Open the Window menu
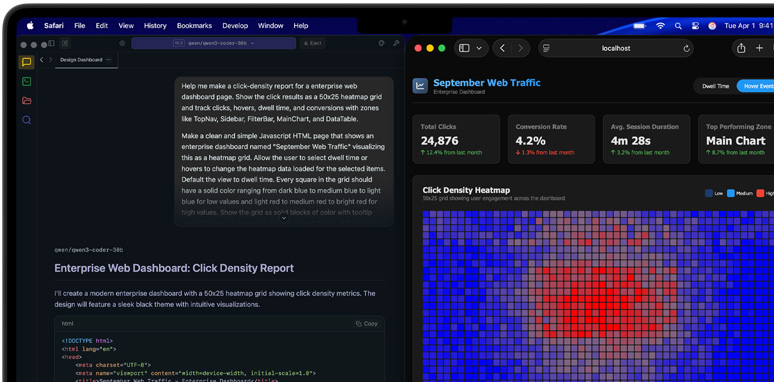The image size is (774, 382). click(x=271, y=26)
